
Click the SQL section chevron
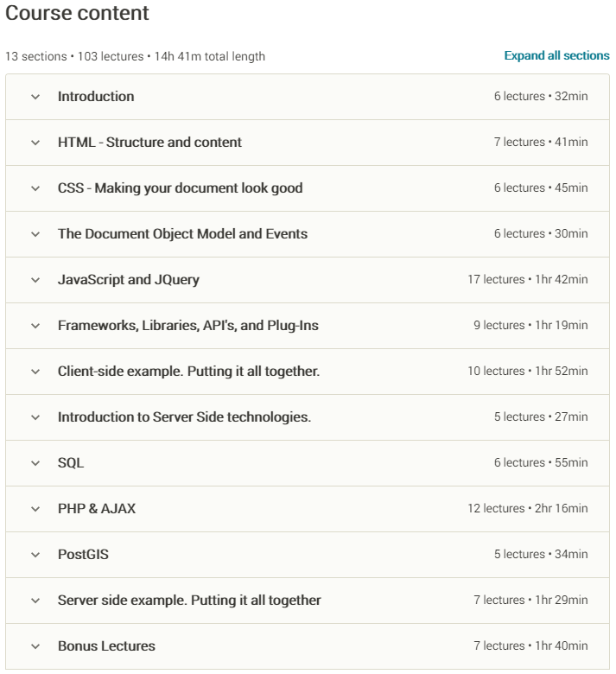click(35, 463)
